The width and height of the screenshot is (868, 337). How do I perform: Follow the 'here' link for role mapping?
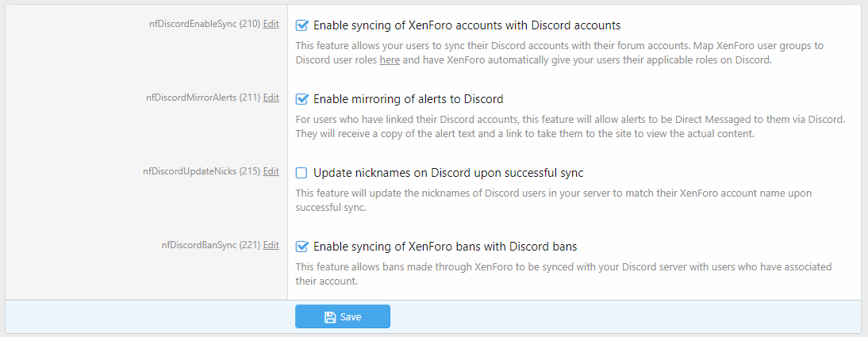[389, 60]
